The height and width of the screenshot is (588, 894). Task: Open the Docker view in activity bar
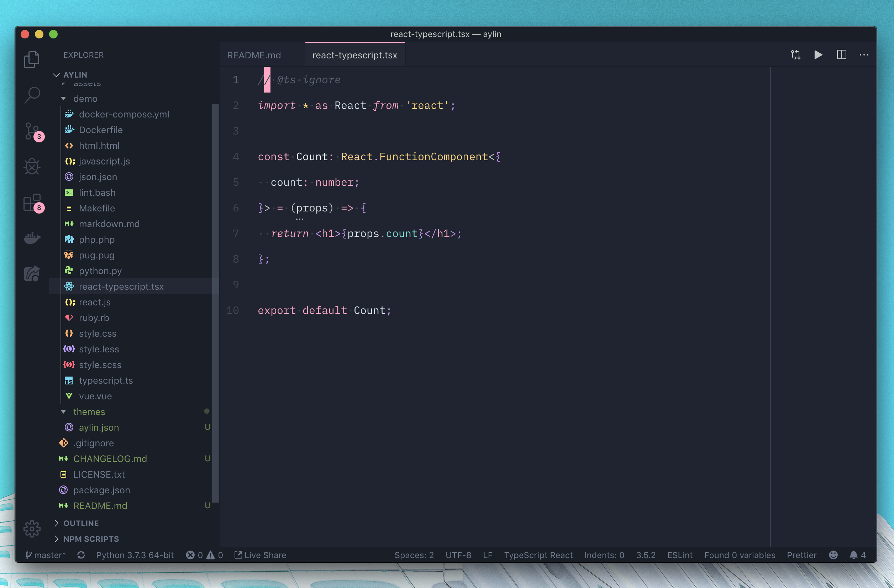coord(32,238)
